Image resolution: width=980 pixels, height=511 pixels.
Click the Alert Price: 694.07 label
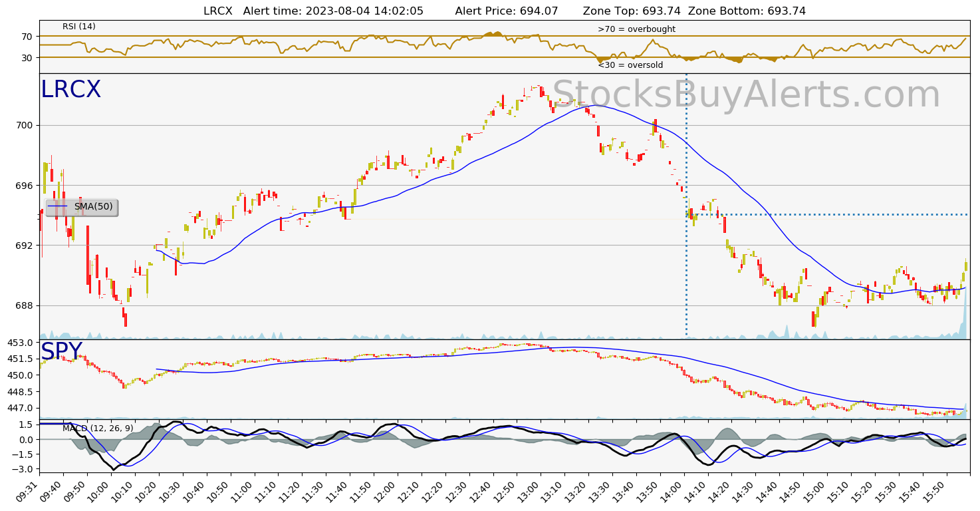pos(507,11)
